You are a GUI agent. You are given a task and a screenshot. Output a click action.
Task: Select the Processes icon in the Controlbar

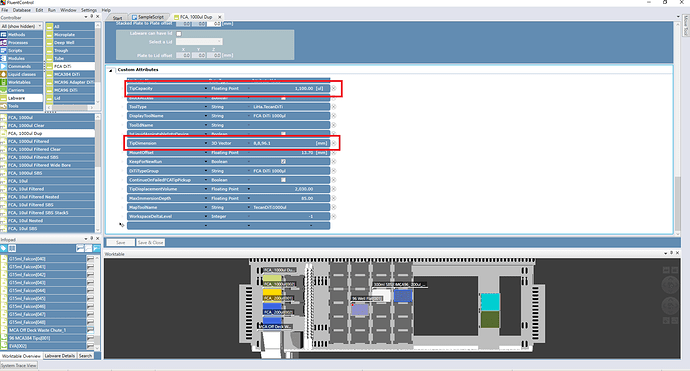point(4,42)
